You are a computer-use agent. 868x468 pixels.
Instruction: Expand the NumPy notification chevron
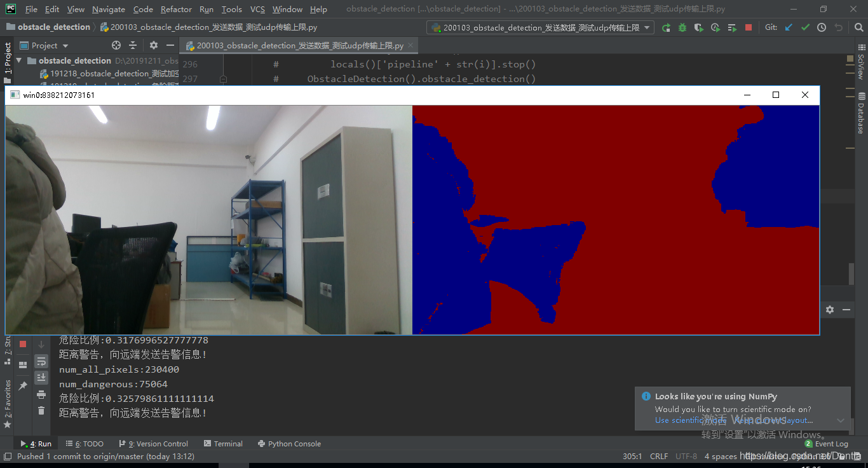coord(841,420)
